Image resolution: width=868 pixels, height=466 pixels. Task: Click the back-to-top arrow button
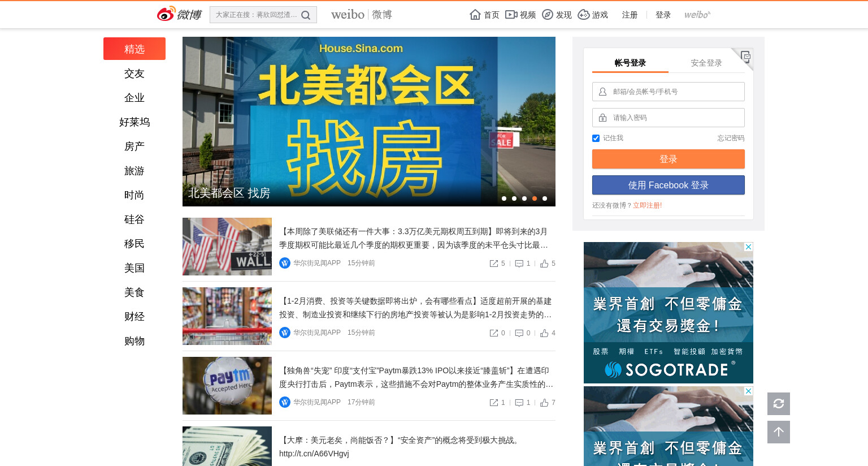tap(779, 432)
